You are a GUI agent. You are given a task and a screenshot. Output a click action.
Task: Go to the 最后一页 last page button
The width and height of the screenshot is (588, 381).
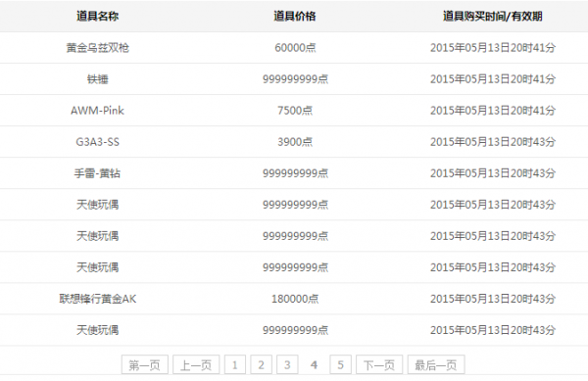pyautogui.click(x=436, y=364)
